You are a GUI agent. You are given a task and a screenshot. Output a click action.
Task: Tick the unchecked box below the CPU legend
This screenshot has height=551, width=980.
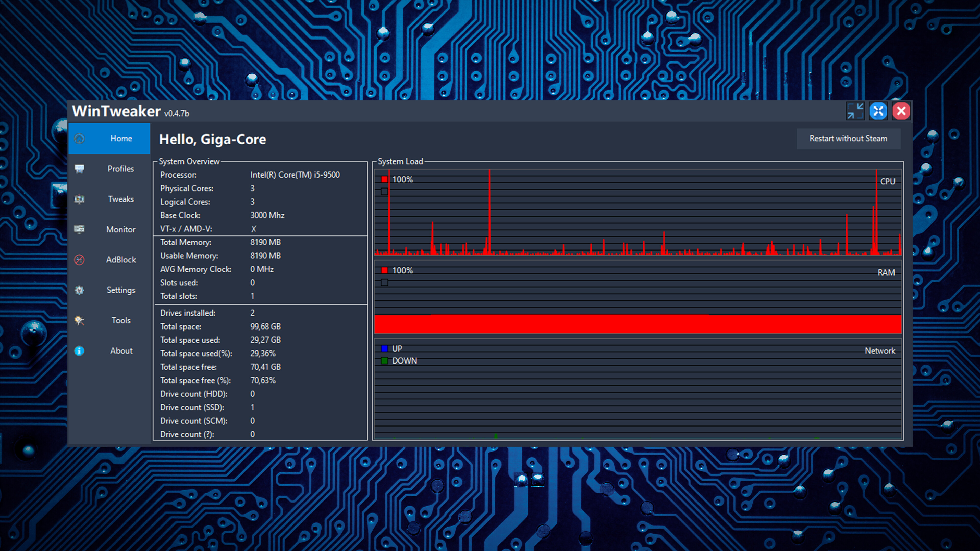tap(385, 192)
